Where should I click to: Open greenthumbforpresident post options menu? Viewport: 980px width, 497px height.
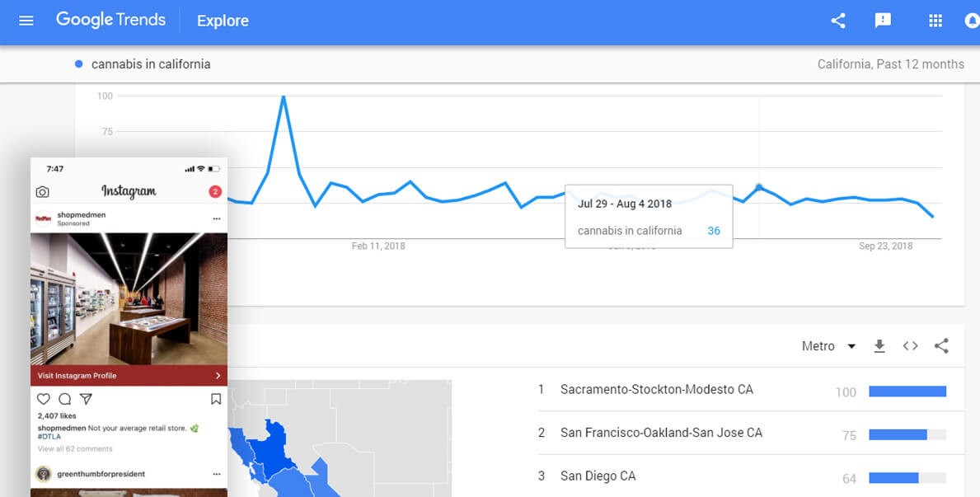pos(217,474)
